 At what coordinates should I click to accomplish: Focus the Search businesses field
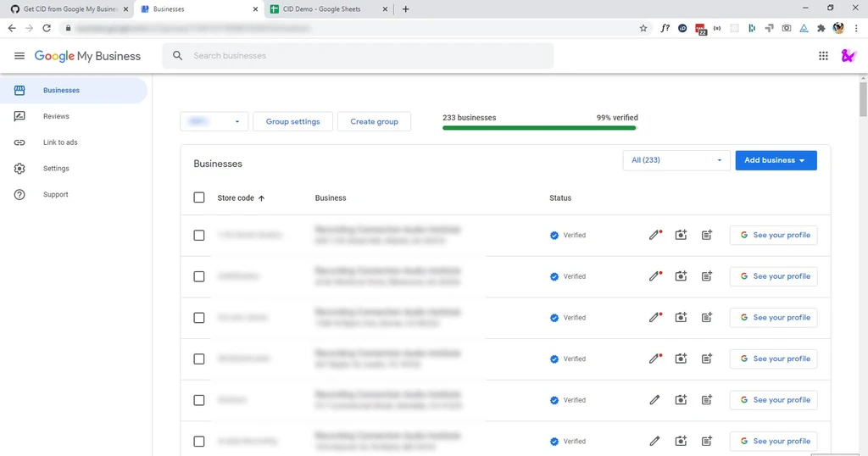point(358,56)
